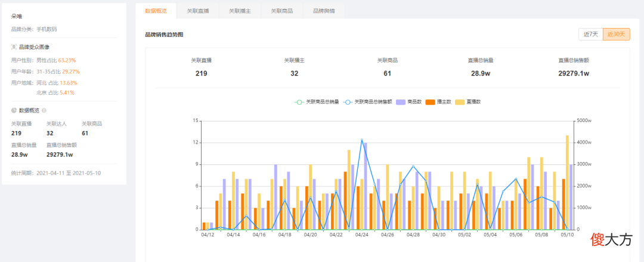Click the 统计周期 date range line

coord(56,173)
